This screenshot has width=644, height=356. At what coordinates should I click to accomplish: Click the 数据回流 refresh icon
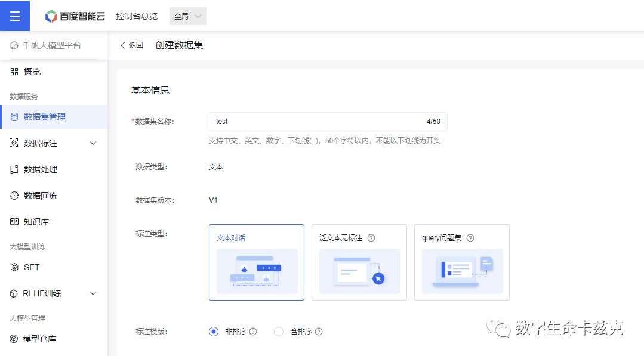coord(14,196)
